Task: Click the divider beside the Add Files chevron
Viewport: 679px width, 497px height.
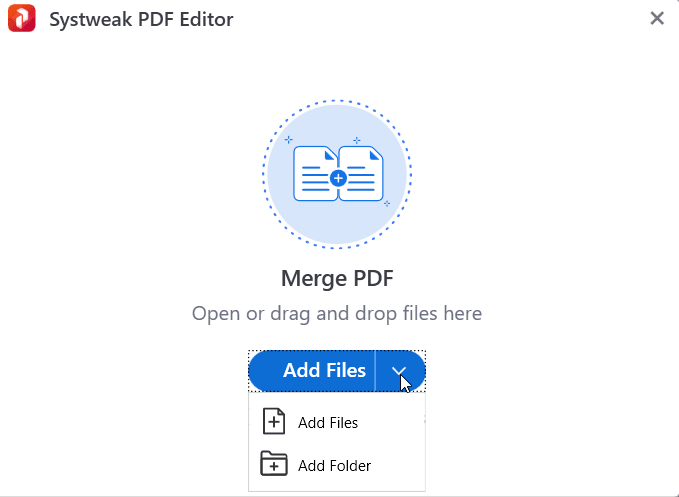Action: click(375, 371)
